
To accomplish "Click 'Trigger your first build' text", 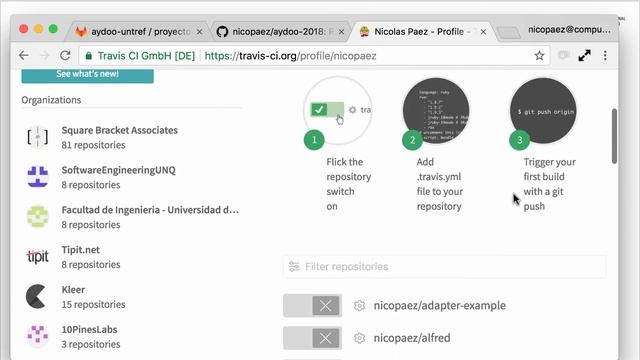I will click(549, 184).
